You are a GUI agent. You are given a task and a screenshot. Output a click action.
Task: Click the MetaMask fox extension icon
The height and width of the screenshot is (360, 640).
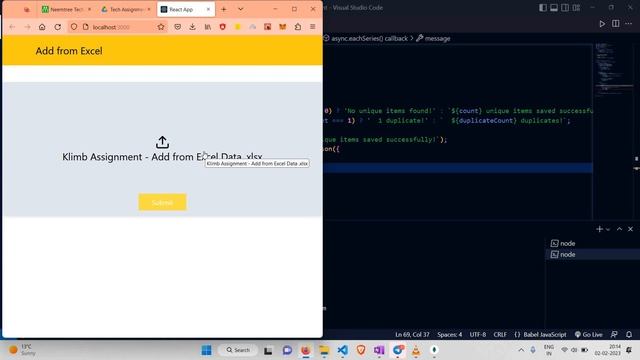282,27
